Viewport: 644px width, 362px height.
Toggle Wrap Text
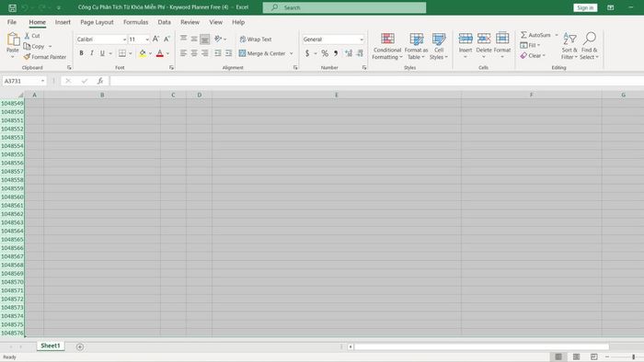pos(256,40)
